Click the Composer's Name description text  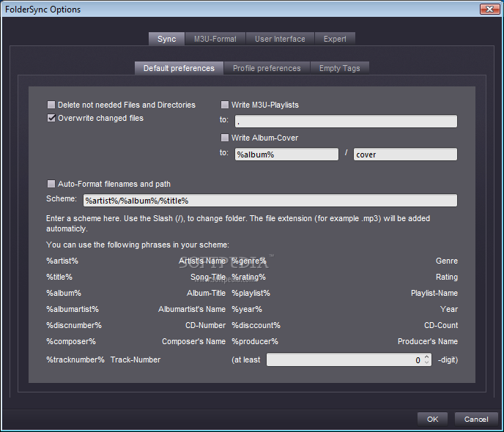[x=194, y=341]
